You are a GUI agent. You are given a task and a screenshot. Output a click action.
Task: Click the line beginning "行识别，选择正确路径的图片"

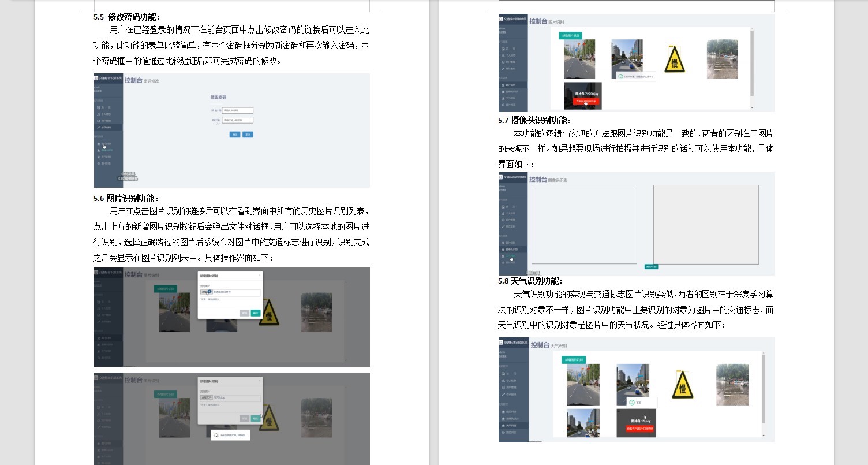(231, 242)
